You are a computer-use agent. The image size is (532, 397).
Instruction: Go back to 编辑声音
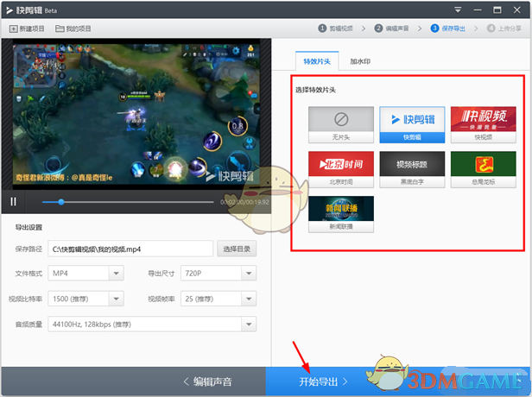(208, 381)
